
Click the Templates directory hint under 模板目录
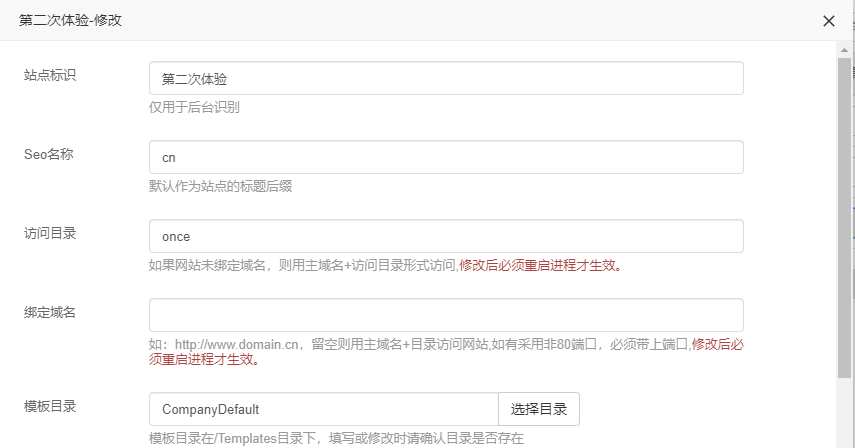point(336,438)
